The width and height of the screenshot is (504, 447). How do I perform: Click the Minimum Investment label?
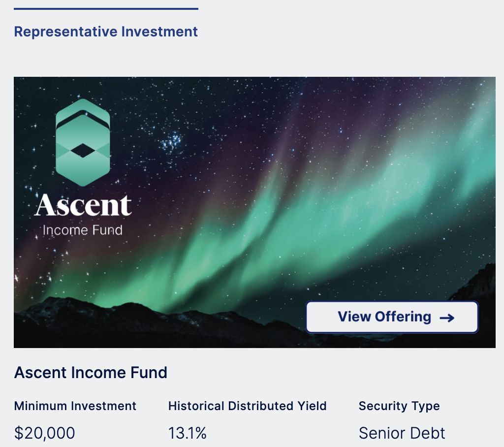click(75, 406)
